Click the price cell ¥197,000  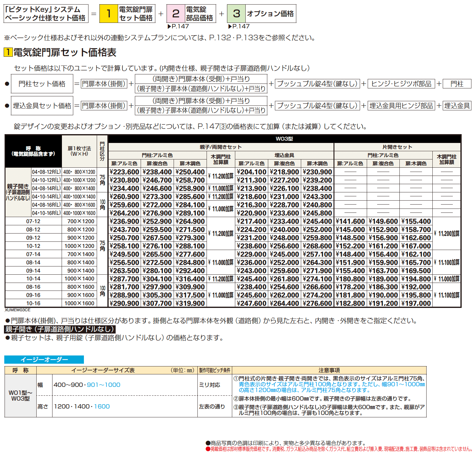[416, 303]
